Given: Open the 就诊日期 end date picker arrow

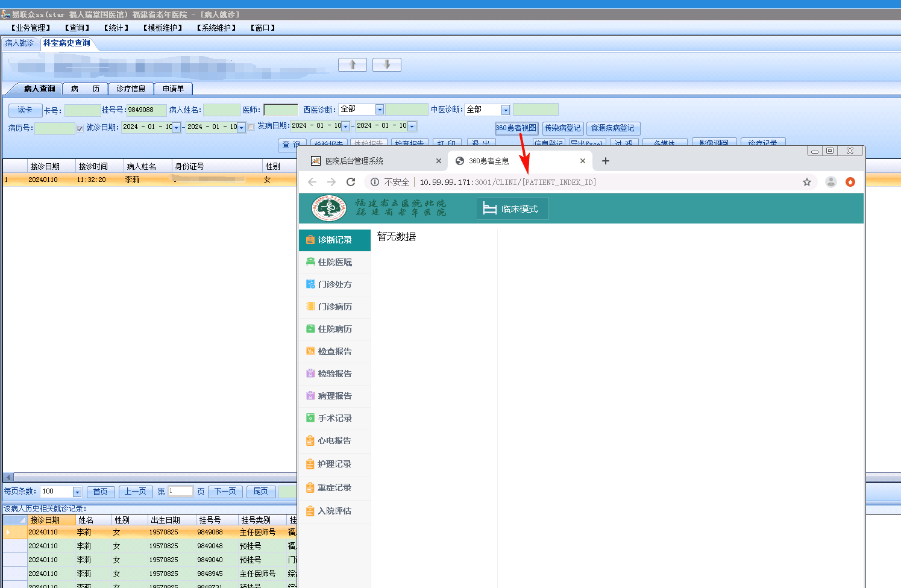Looking at the screenshot, I should tap(242, 127).
